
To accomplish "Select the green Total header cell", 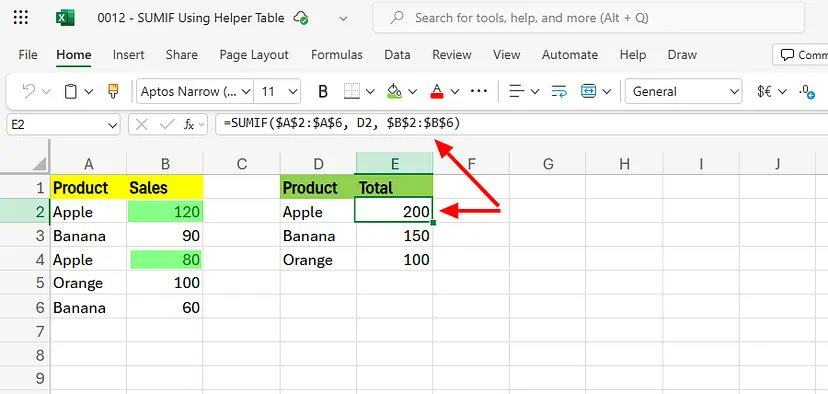I will (x=394, y=188).
